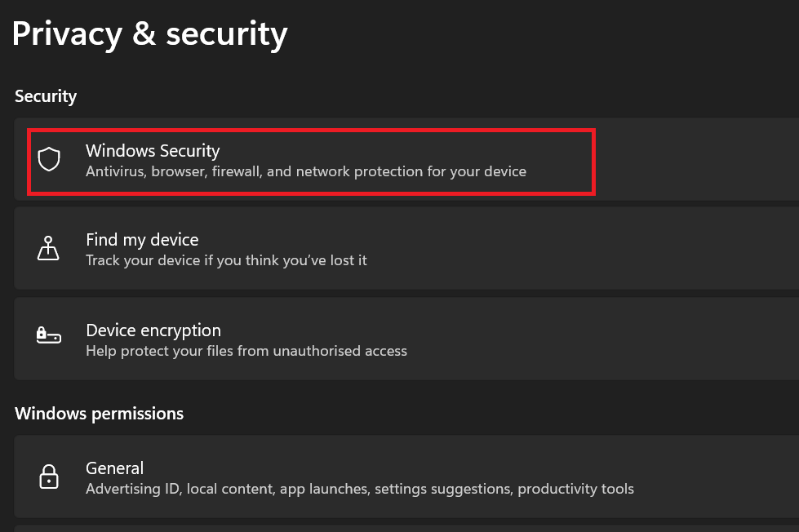This screenshot has width=799, height=532.
Task: Click the partially visible row below General
Action: tap(406, 528)
